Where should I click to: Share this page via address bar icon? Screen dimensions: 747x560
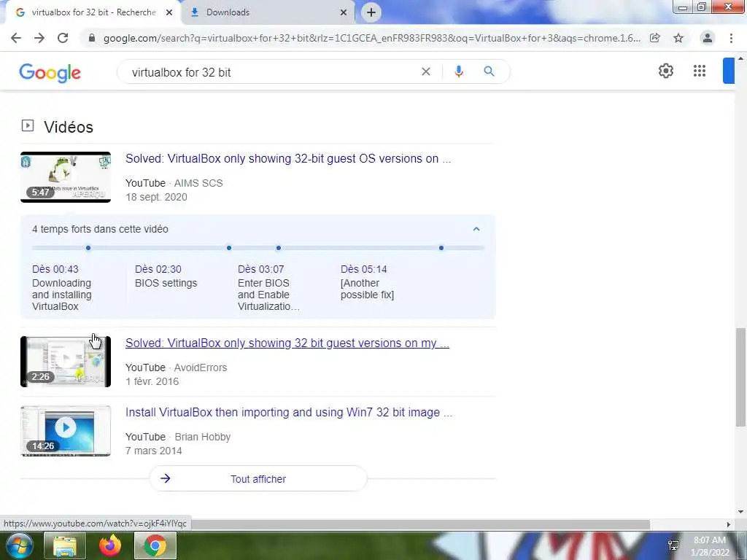coord(655,38)
